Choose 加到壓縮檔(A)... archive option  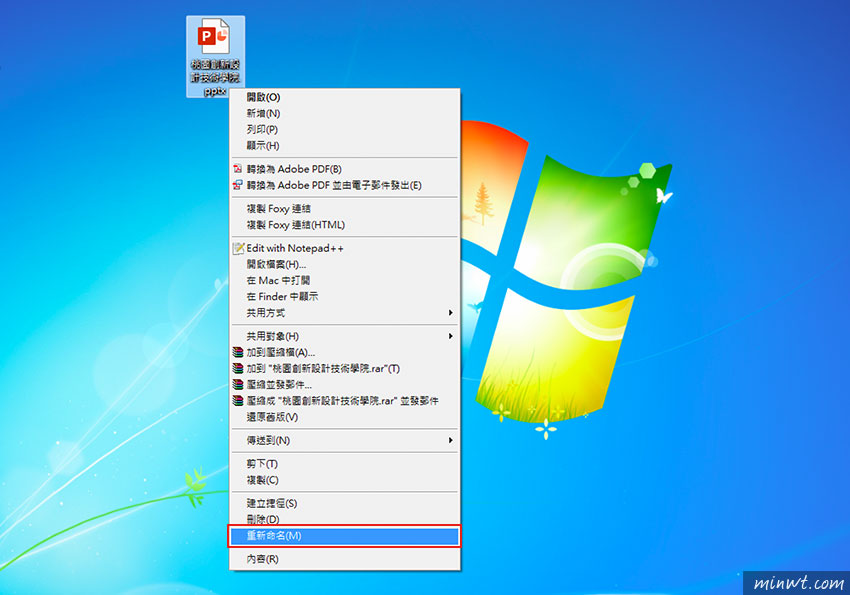(345, 352)
